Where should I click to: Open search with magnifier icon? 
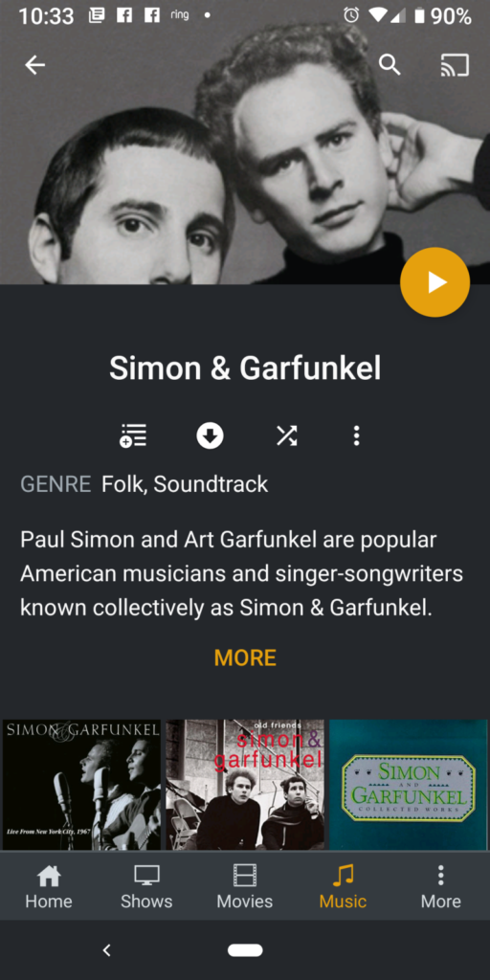coord(390,64)
